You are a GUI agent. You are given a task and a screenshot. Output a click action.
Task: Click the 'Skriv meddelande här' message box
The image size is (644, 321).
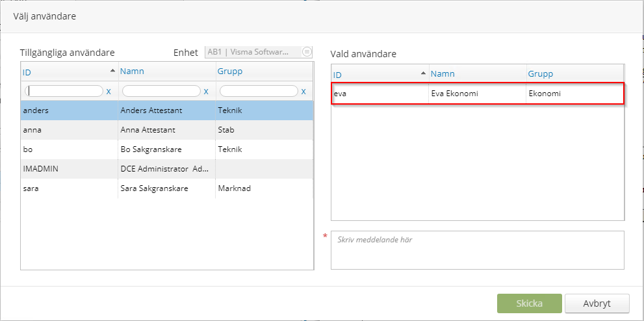[478, 250]
